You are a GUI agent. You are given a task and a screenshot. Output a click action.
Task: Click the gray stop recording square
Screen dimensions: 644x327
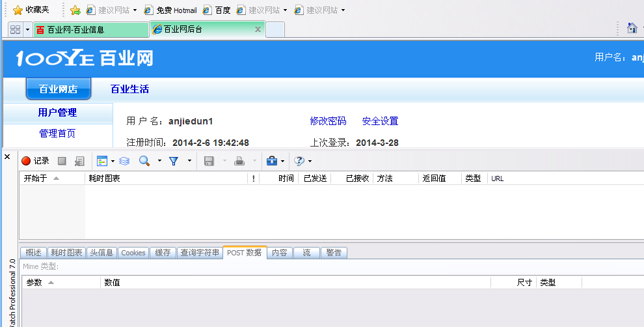[62, 161]
